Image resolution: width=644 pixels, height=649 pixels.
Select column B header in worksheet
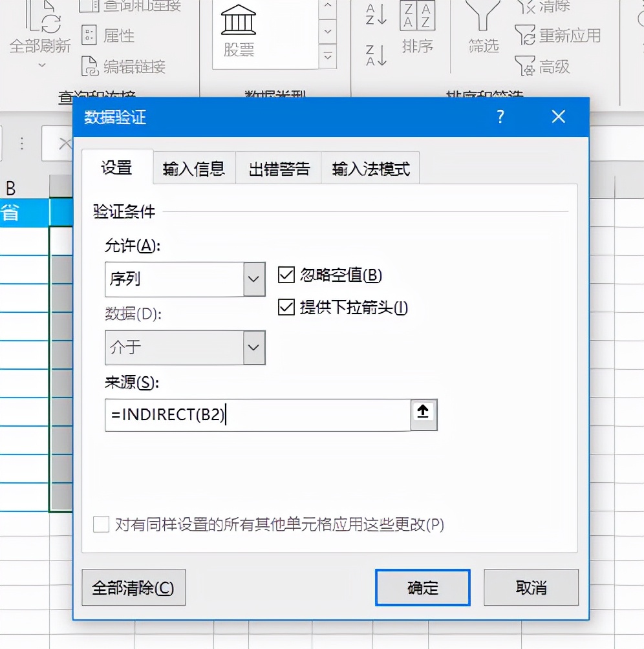(24, 187)
